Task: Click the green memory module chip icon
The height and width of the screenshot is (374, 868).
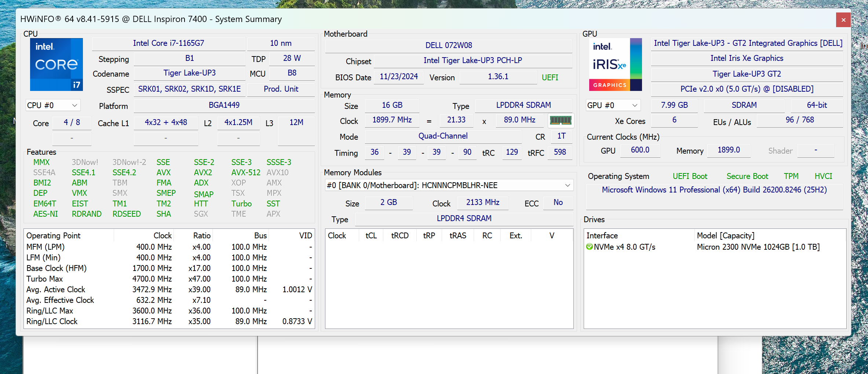Action: click(561, 120)
